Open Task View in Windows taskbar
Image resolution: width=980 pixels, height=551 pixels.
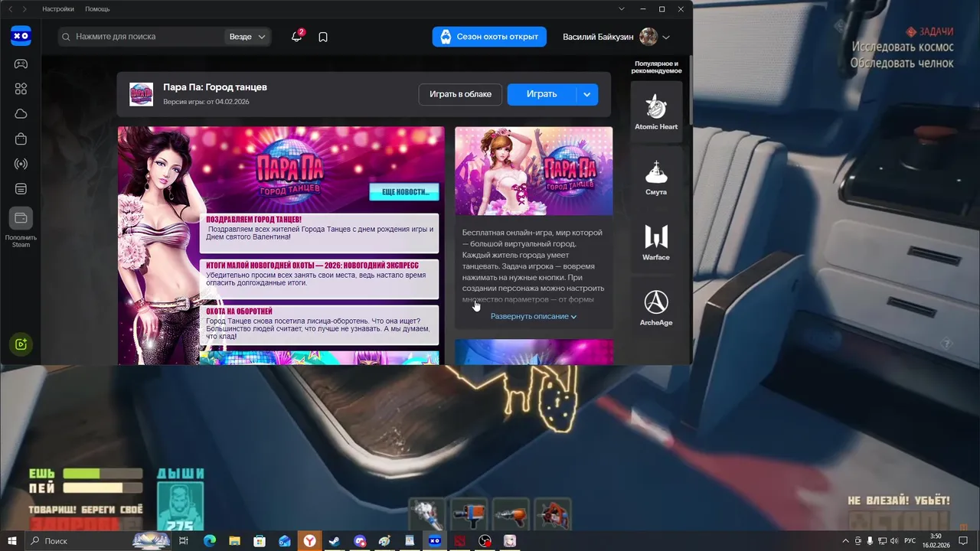coord(184,541)
